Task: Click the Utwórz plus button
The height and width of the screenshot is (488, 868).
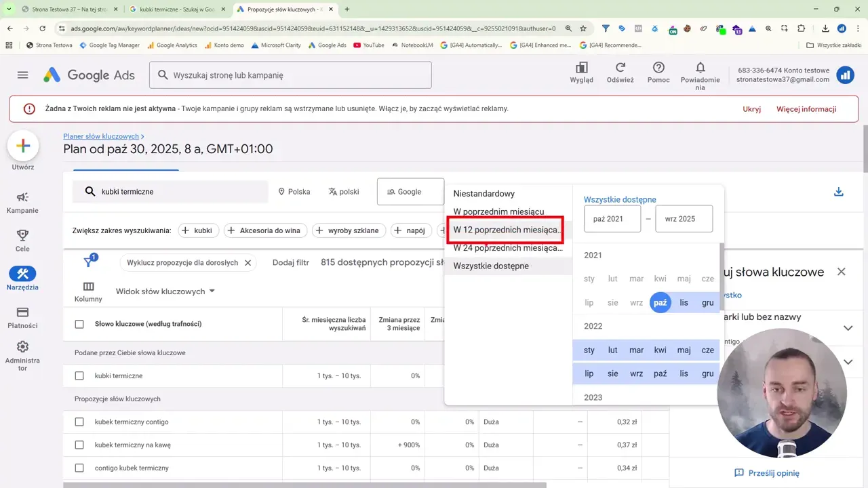Action: tap(23, 146)
